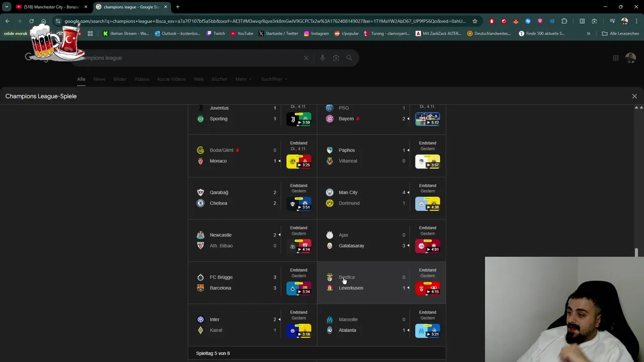This screenshot has height=362, width=644.
Task: Click the browser address bar URL
Action: click(265, 21)
